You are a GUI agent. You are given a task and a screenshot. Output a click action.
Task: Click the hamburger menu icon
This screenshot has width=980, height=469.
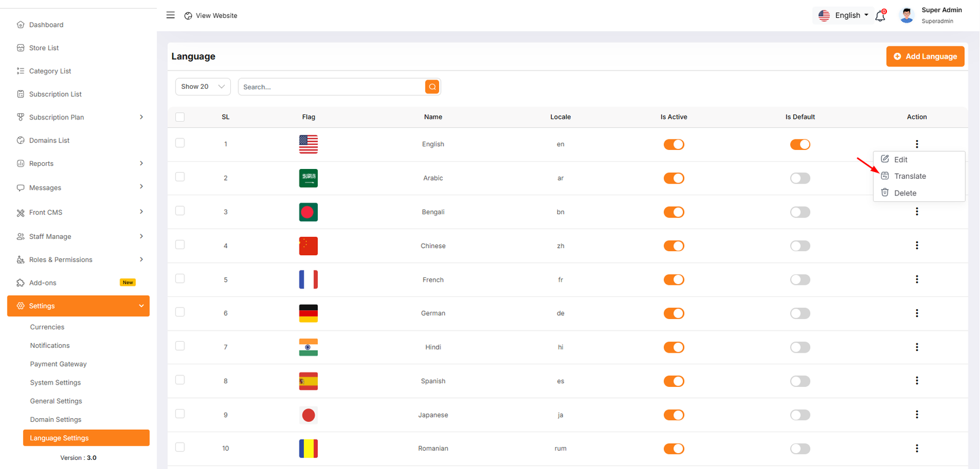[x=170, y=15]
